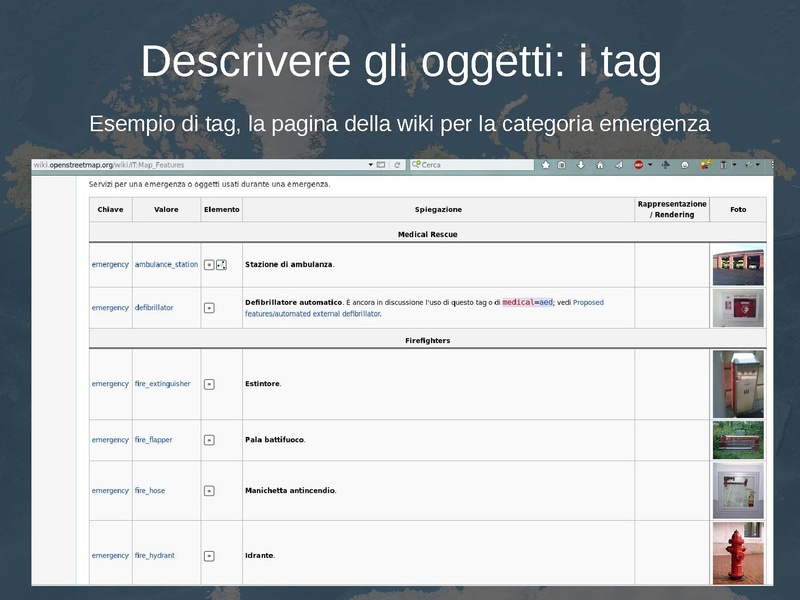Click the node icon in fire_hydrant row
This screenshot has height=600, width=800.
pyautogui.click(x=209, y=556)
